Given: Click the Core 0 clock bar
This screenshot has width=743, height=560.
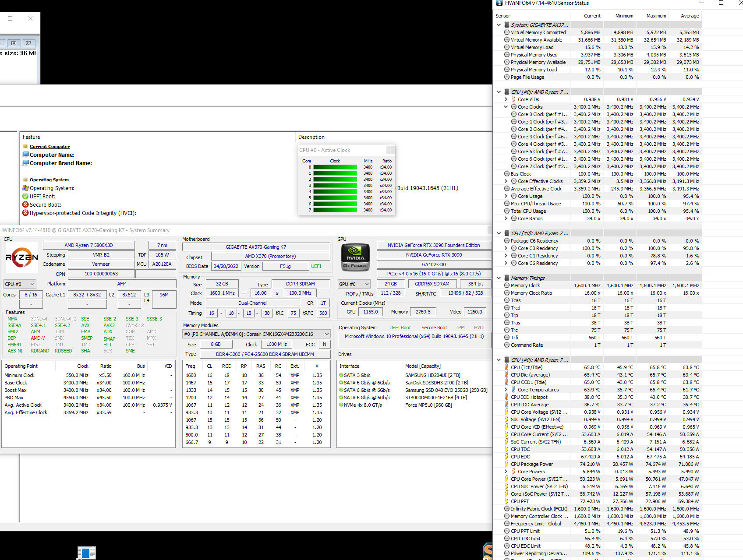Looking at the screenshot, I should coord(335,167).
